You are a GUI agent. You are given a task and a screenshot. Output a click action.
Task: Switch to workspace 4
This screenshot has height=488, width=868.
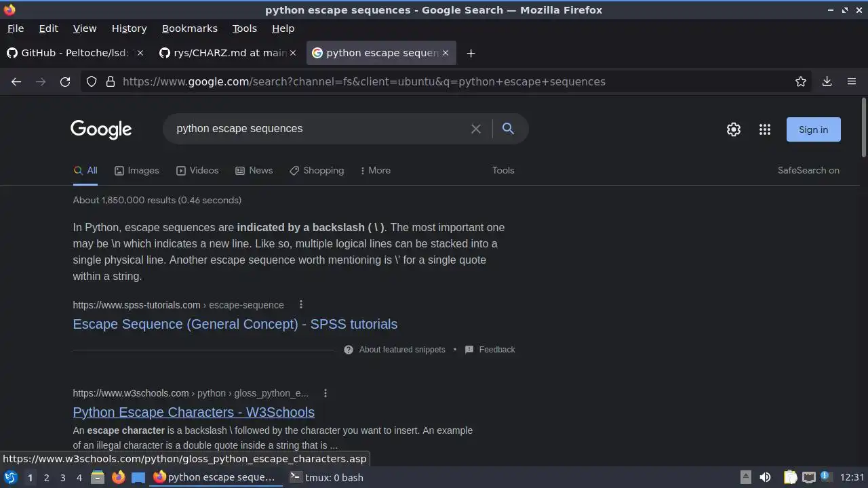(79, 478)
